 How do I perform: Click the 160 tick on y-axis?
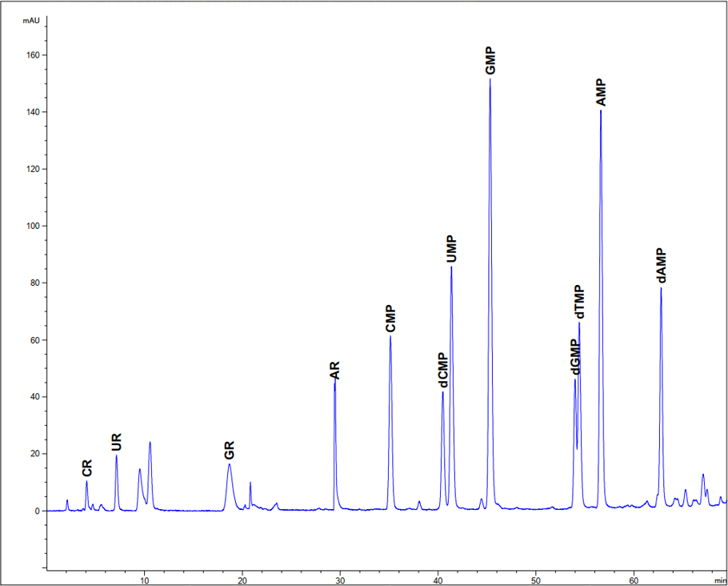32,55
